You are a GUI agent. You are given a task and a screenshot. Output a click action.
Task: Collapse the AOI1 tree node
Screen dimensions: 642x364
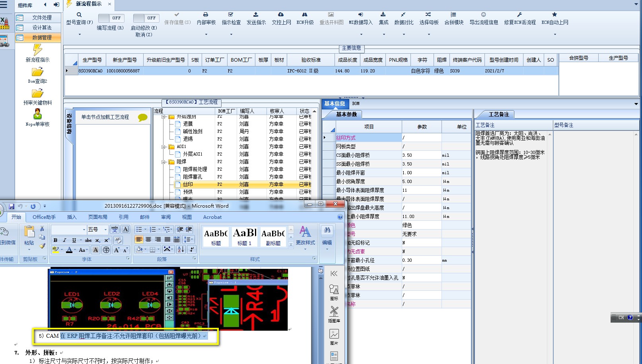pos(163,147)
